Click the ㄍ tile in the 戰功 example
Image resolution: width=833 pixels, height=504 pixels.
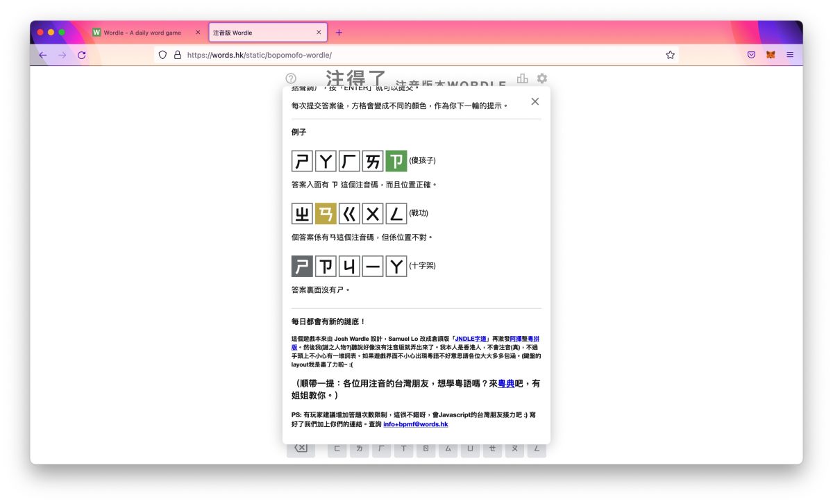(349, 214)
